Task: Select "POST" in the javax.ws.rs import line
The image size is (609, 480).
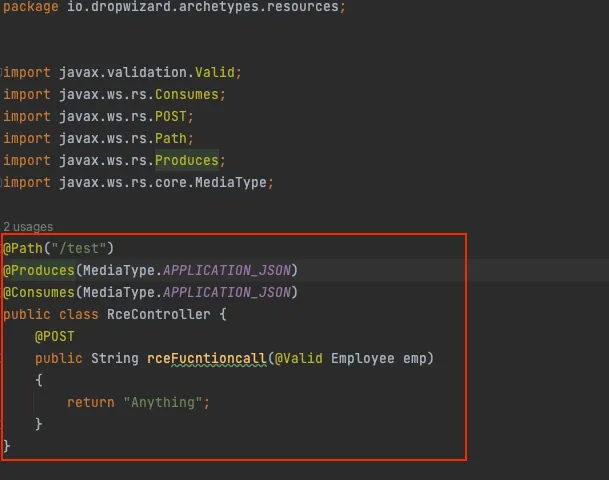Action: pyautogui.click(x=171, y=117)
